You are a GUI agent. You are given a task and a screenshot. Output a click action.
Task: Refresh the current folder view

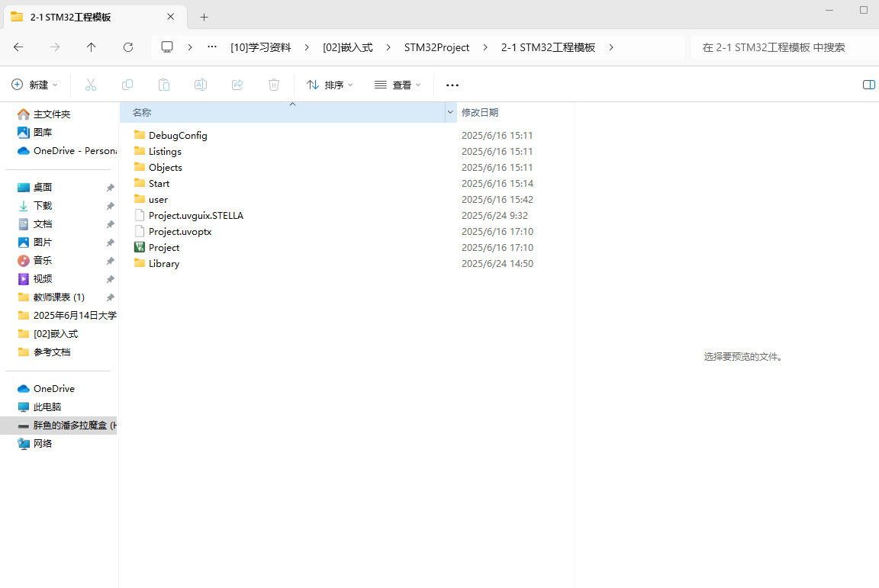(128, 47)
